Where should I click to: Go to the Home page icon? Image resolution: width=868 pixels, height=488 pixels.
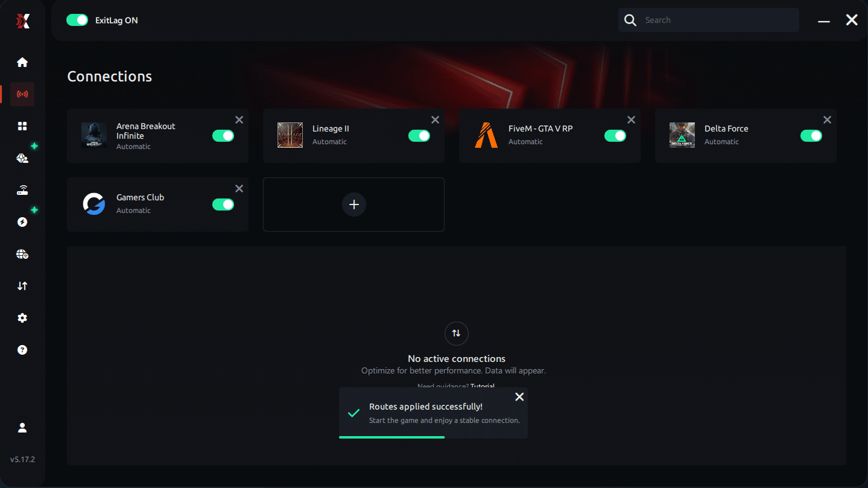[x=22, y=62]
